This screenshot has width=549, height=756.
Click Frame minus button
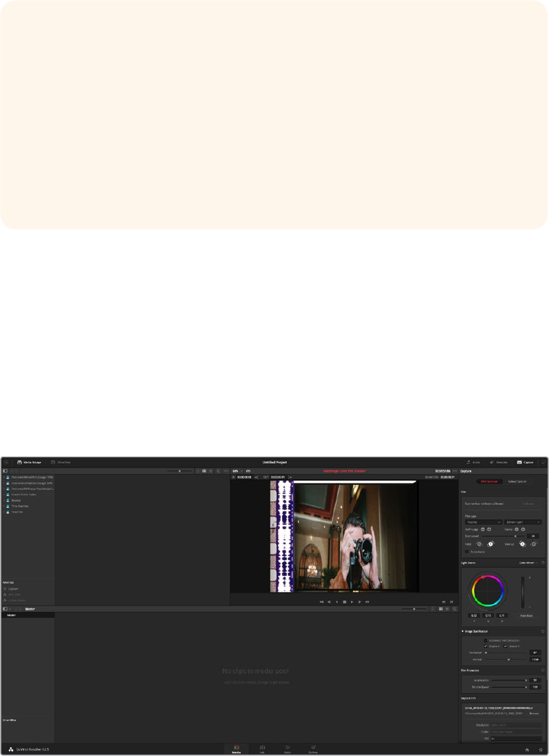pyautogui.click(x=517, y=529)
